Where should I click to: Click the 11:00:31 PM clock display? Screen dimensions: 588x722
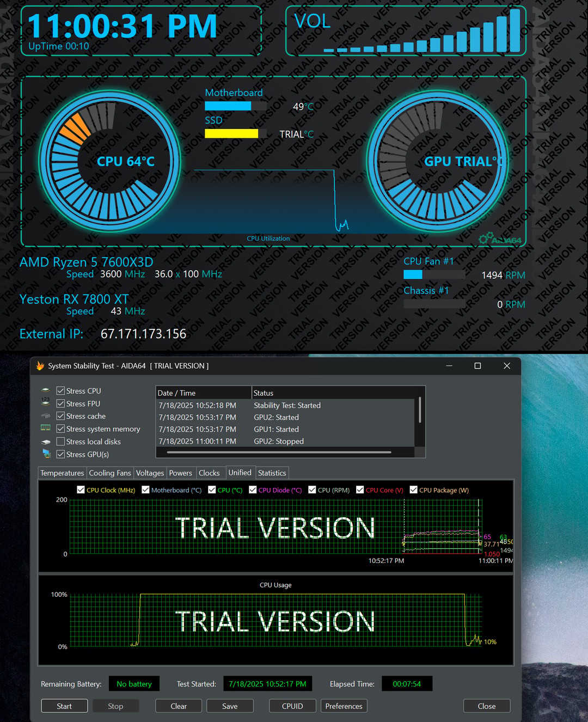(122, 26)
